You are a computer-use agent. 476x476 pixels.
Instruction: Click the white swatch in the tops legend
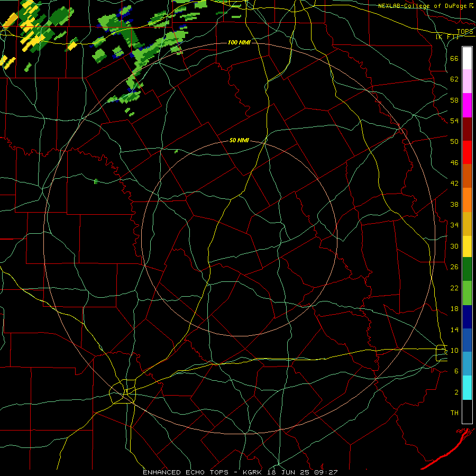pos(467,58)
